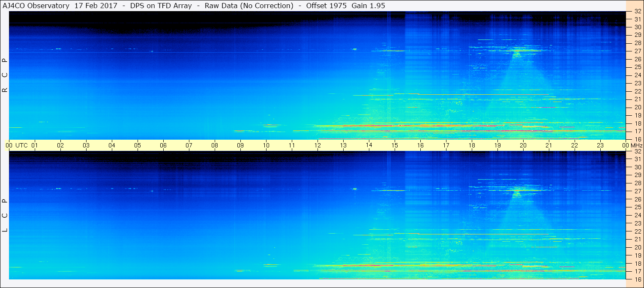Click the 23 UTC hour marker

pyautogui.click(x=600, y=145)
